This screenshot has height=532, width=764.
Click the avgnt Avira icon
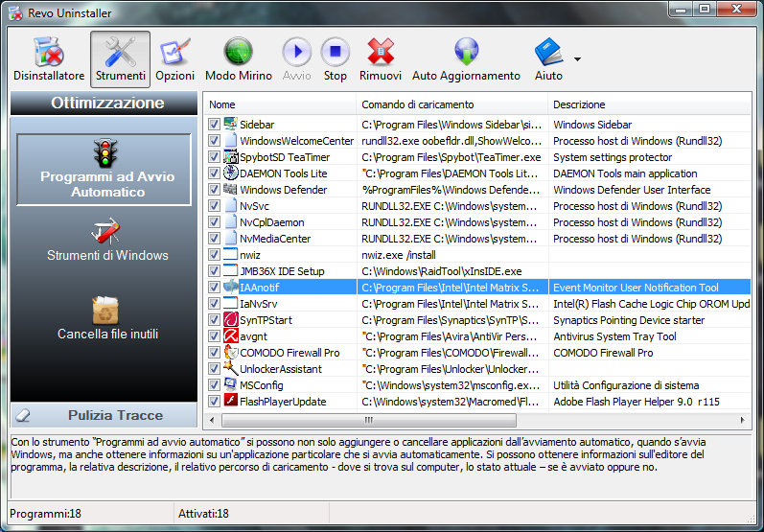coord(230,335)
